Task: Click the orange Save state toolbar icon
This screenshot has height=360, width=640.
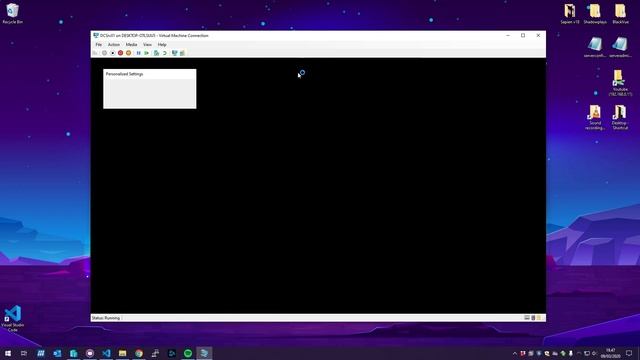Action: point(129,53)
